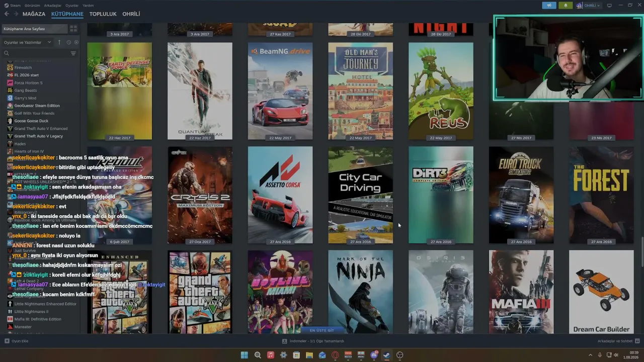The width and height of the screenshot is (644, 362).
Task: Open Assetto Corsa game cover
Action: (280, 195)
